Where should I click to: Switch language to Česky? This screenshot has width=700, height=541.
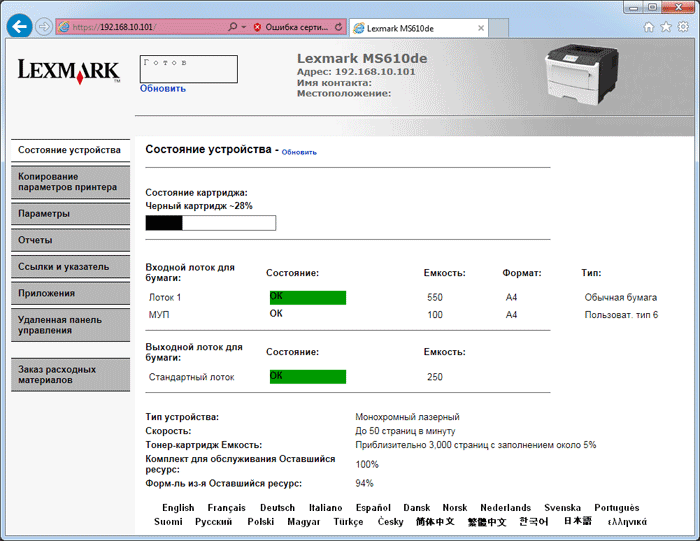pyautogui.click(x=390, y=521)
